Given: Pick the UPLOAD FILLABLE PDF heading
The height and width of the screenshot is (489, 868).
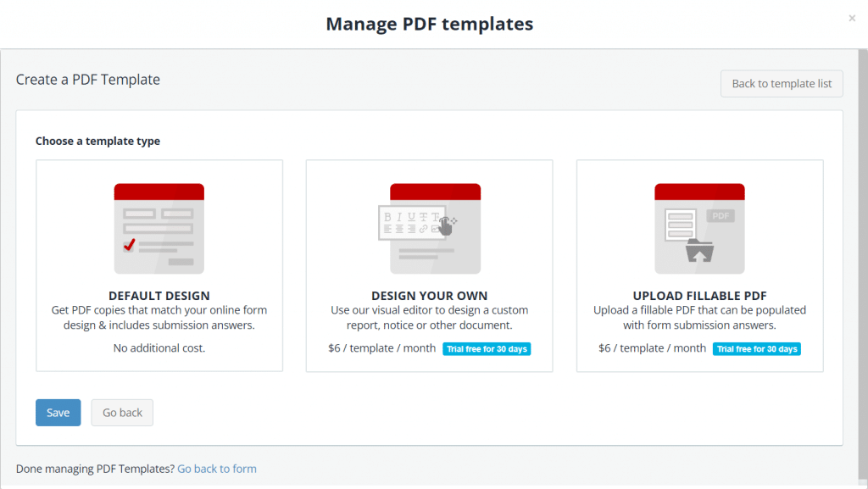Looking at the screenshot, I should point(699,296).
